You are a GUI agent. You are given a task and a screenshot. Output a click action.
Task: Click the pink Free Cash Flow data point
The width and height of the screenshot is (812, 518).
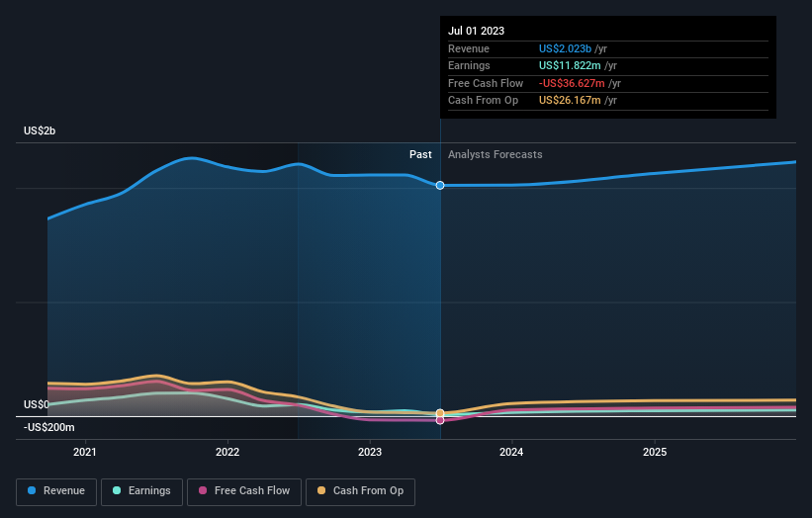click(440, 421)
